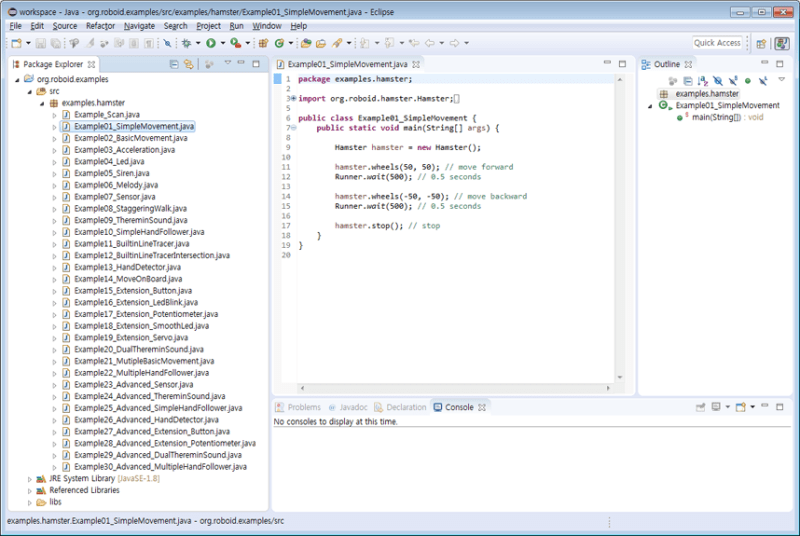Click the Last Edit Location arrow icon

pyautogui.click(x=414, y=43)
